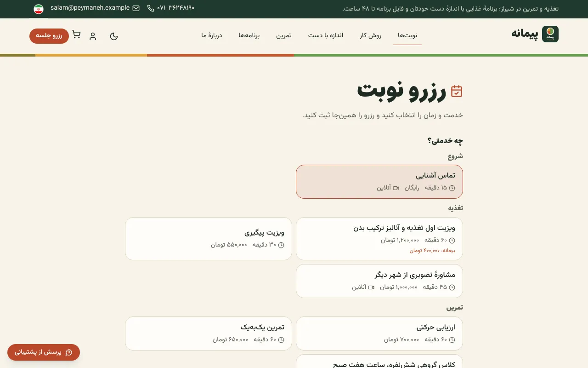The image size is (588, 368).
Task: Click clock icon in تمرین یک‌به‌یک card
Action: tap(281, 340)
